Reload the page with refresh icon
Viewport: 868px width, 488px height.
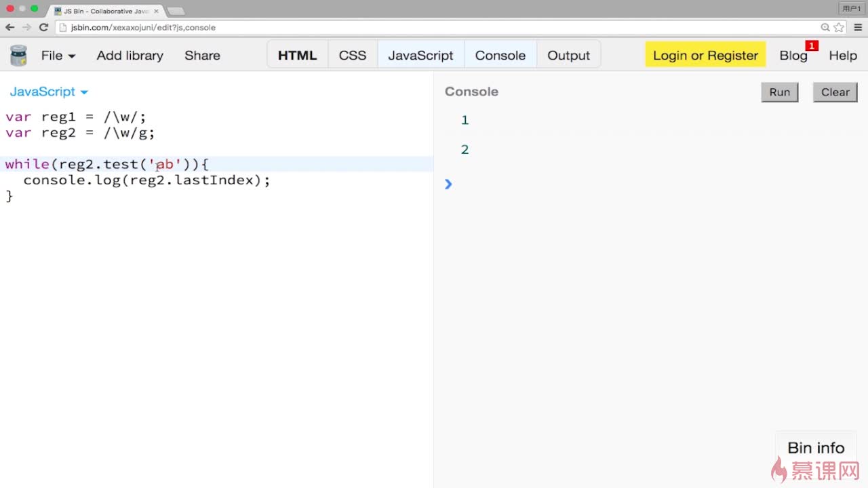[43, 27]
